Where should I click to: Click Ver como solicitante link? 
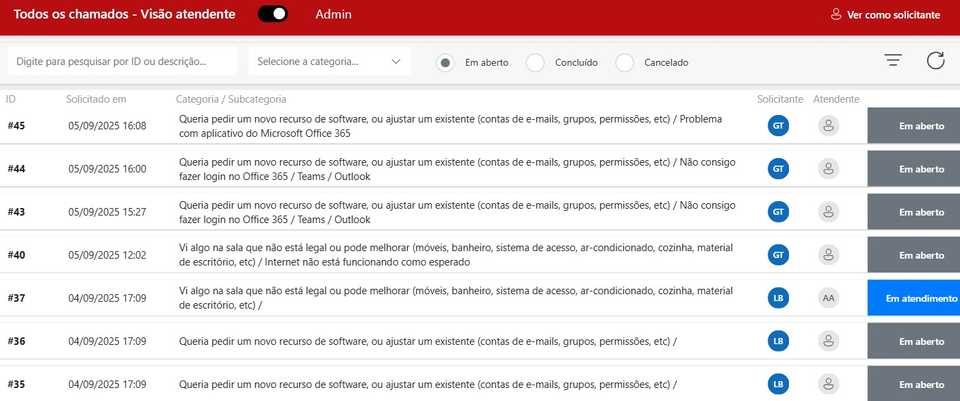coord(893,15)
